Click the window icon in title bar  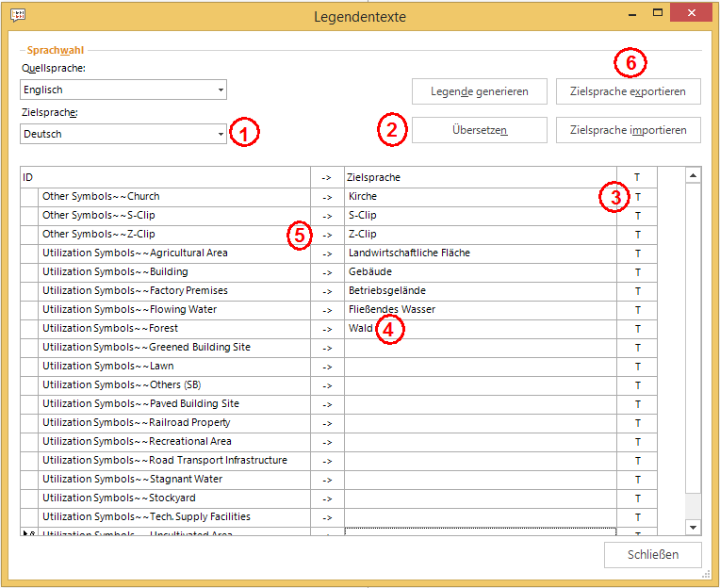pos(18,15)
